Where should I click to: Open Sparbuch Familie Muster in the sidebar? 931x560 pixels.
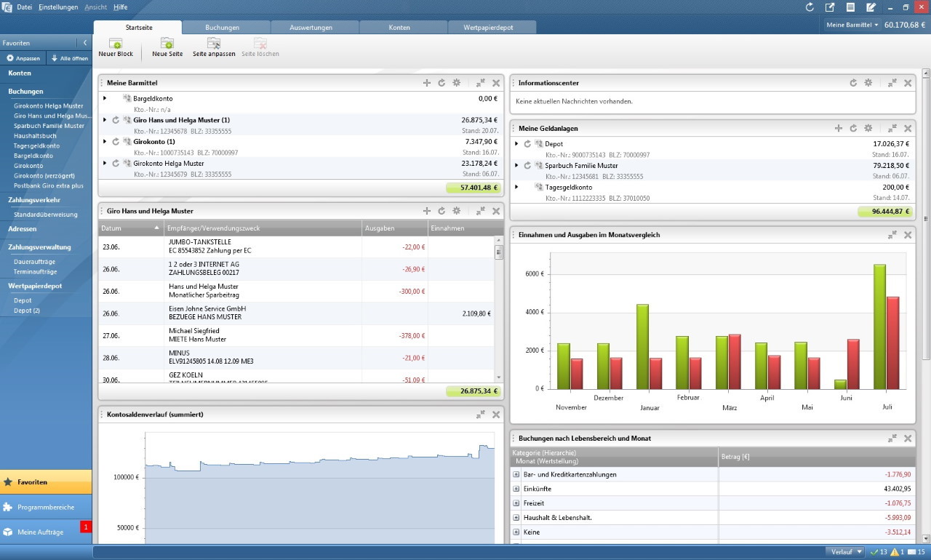[49, 126]
